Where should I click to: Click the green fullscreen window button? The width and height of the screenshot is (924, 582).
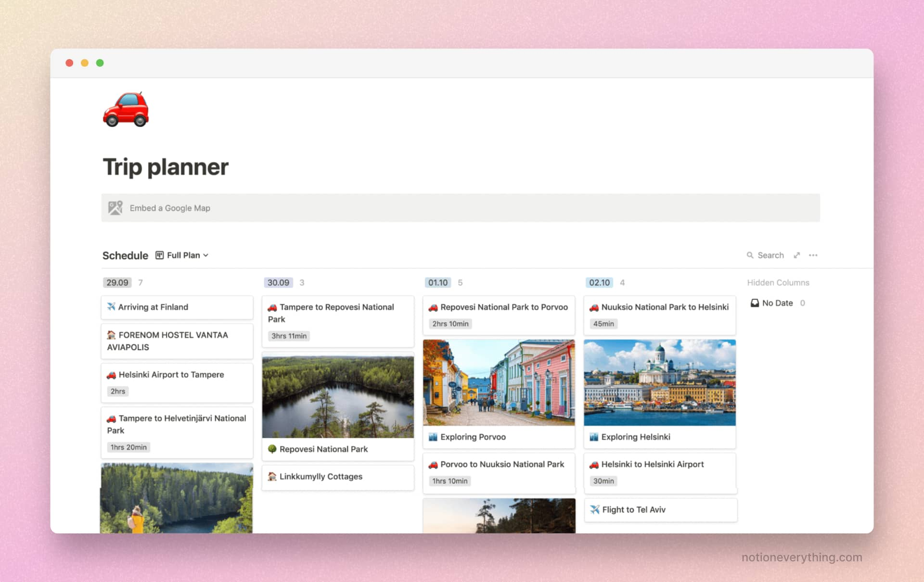(100, 63)
